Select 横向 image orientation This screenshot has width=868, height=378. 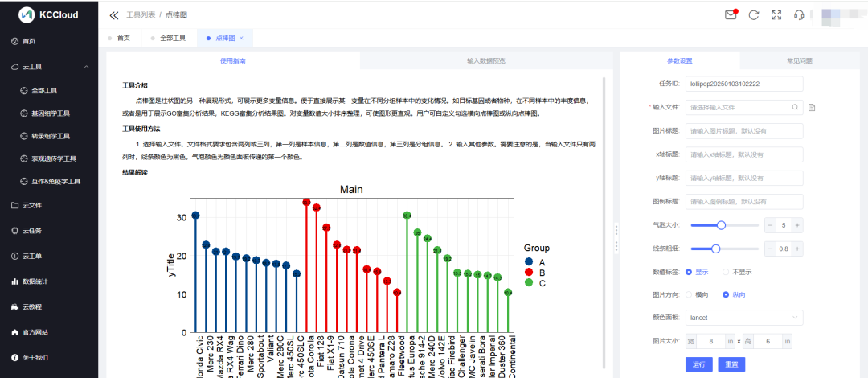[689, 295]
